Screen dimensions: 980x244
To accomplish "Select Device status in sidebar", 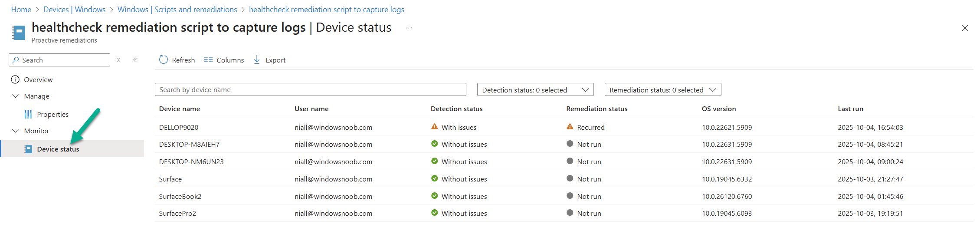I will tap(58, 149).
